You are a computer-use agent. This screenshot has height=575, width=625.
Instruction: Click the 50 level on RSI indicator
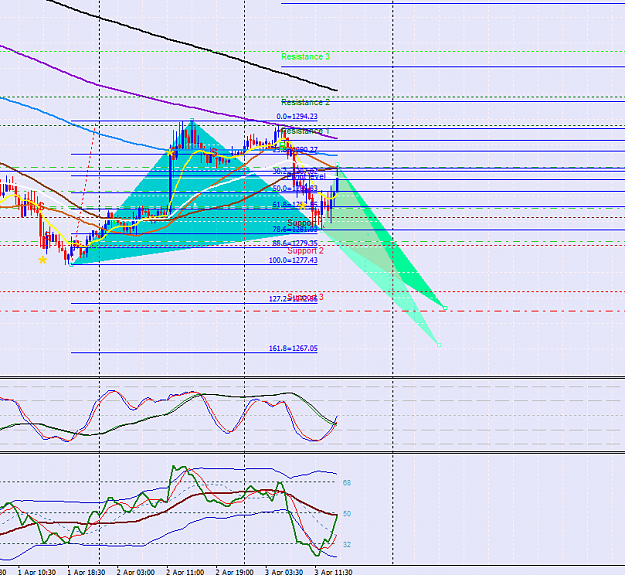[347, 514]
